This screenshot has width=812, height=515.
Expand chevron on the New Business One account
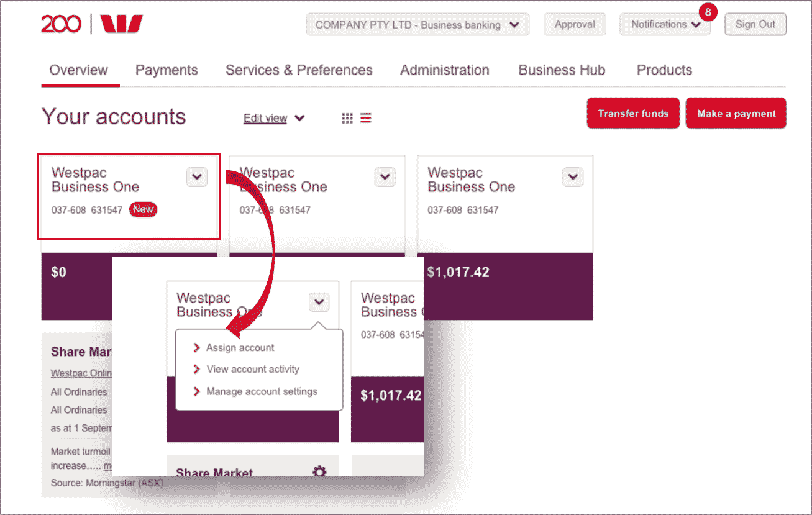click(x=197, y=177)
